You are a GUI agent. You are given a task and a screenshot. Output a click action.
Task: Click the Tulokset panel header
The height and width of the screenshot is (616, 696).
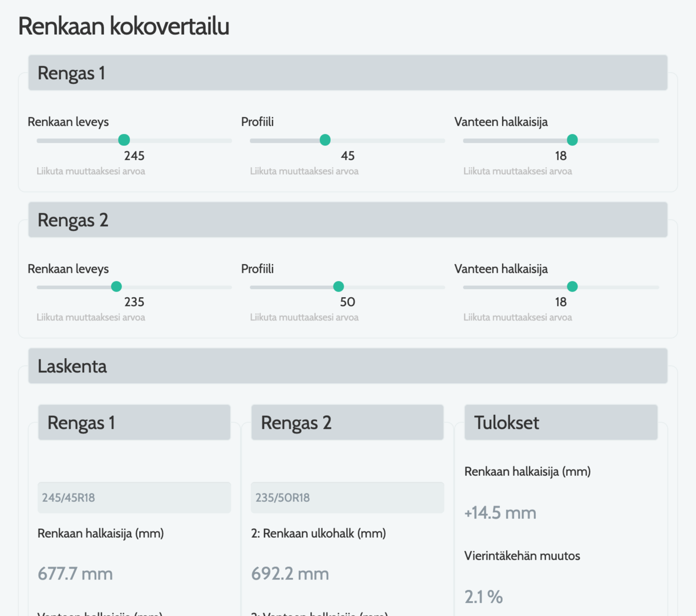561,423
